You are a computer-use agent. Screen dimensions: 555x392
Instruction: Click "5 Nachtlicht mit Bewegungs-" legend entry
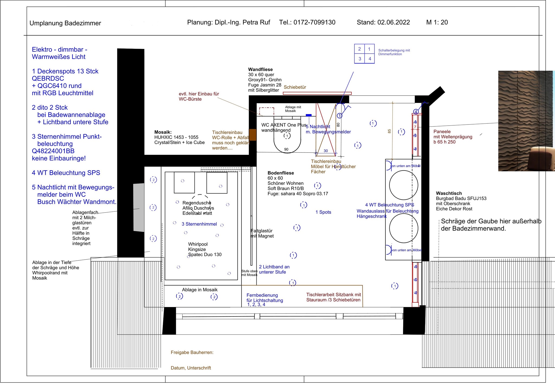73,187
